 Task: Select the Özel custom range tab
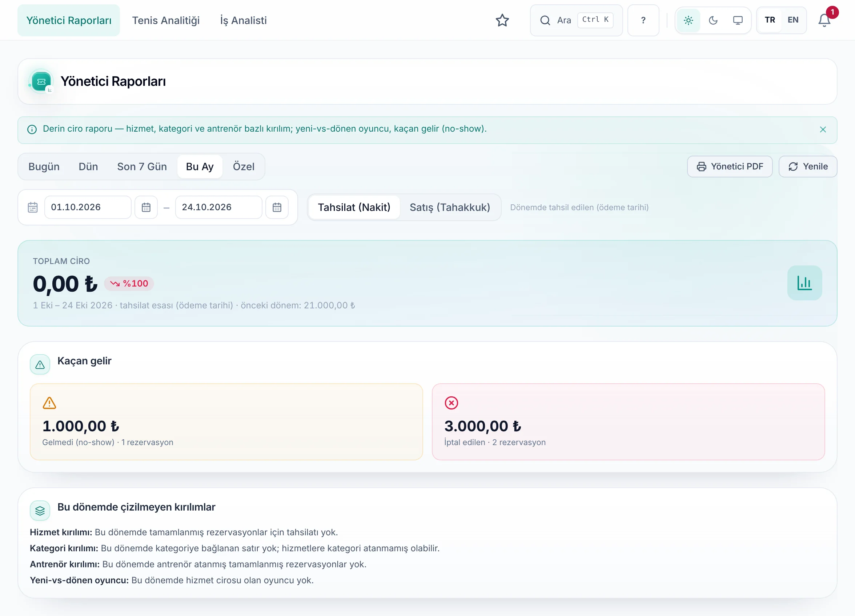244,167
